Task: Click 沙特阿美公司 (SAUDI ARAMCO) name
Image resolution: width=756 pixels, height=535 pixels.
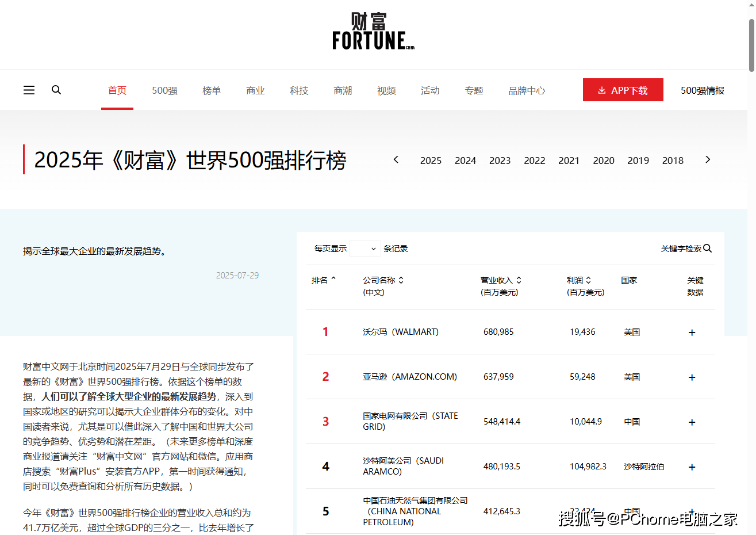Action: [404, 466]
